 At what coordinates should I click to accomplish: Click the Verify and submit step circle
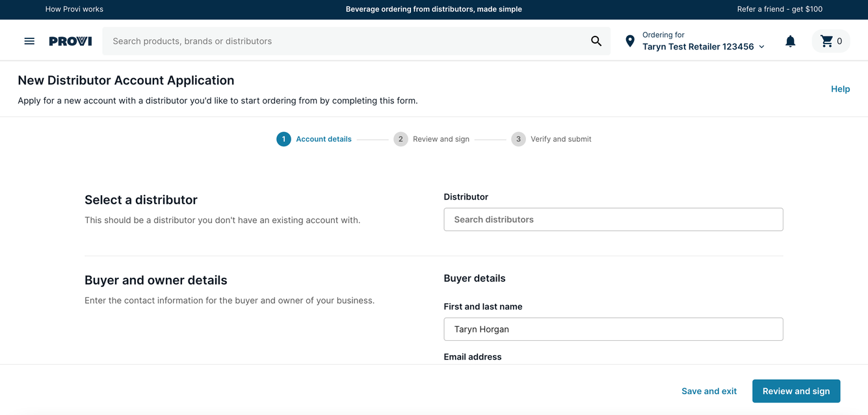pos(518,139)
